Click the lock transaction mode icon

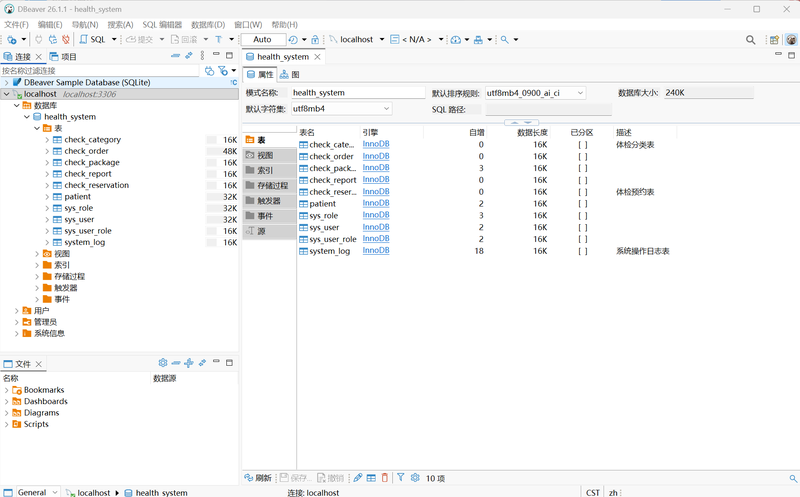[x=315, y=39]
